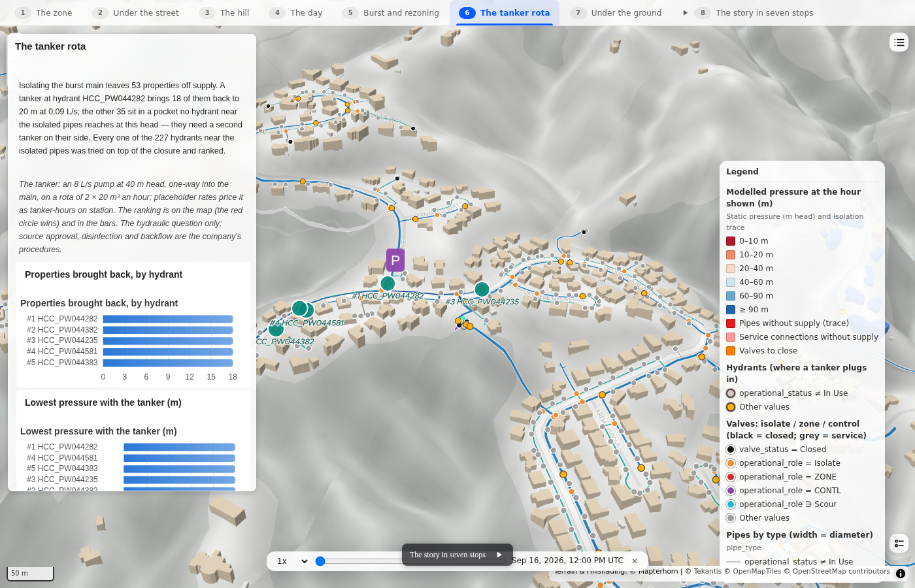The width and height of the screenshot is (915, 588).
Task: Open map attribution info icon
Action: 901,574
